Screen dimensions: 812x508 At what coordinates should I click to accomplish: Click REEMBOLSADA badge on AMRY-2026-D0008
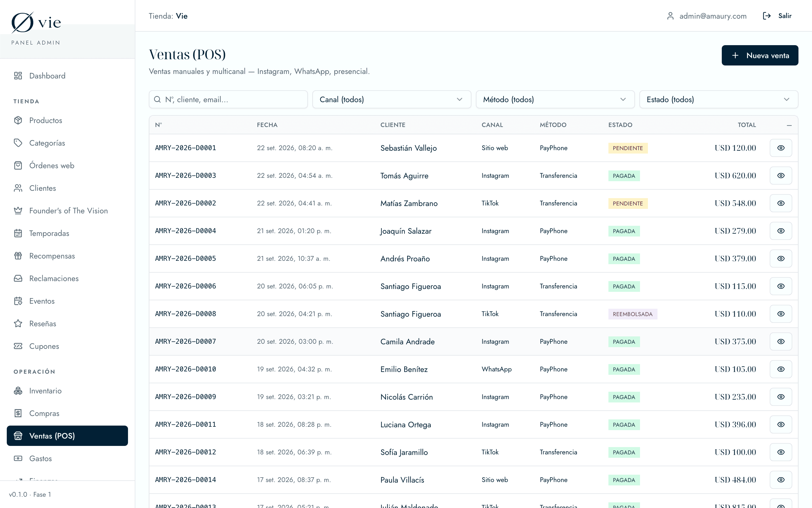[632, 314]
